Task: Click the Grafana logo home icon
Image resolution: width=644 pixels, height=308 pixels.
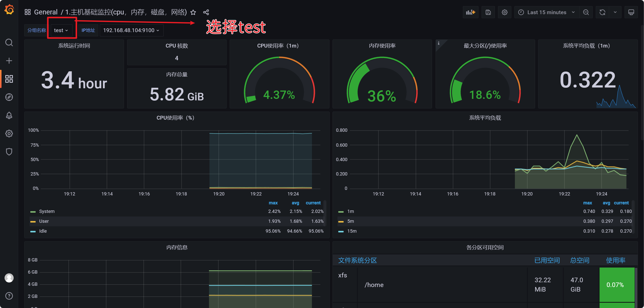Action: click(x=9, y=10)
